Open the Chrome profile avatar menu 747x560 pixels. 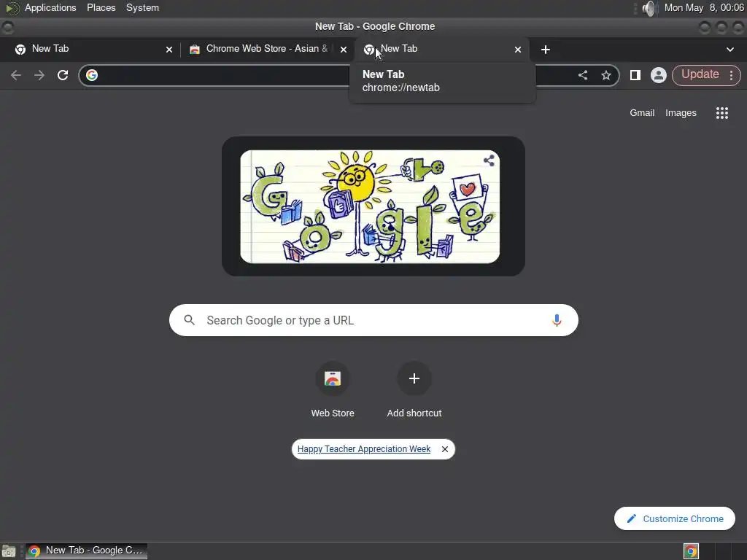coord(659,75)
